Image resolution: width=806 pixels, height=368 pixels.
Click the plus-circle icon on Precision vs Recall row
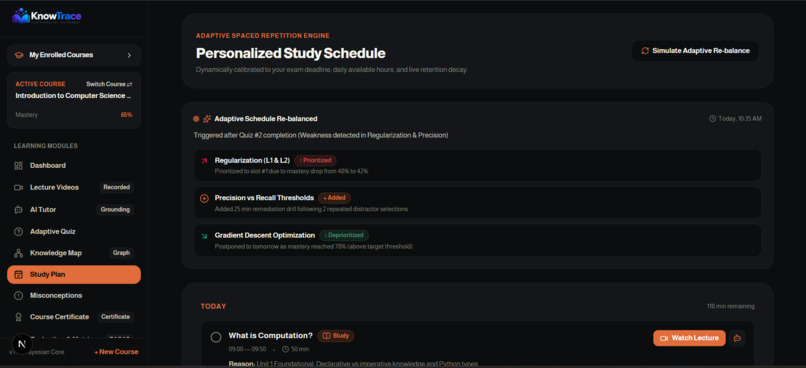click(204, 198)
